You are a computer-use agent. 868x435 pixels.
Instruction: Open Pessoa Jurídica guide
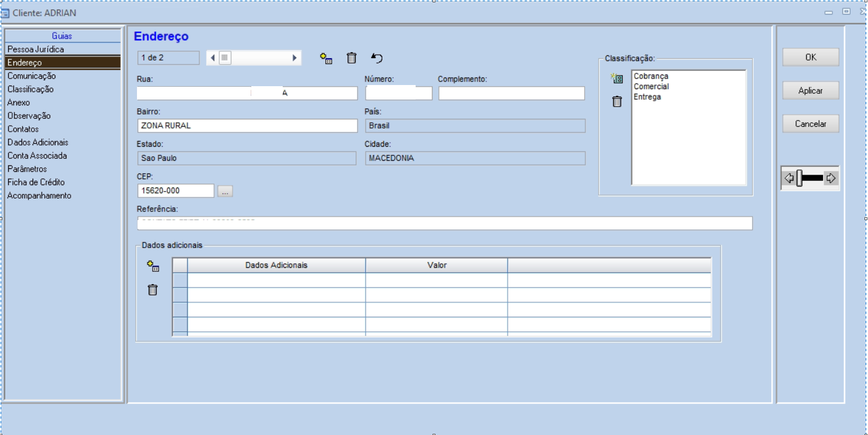tap(63, 49)
